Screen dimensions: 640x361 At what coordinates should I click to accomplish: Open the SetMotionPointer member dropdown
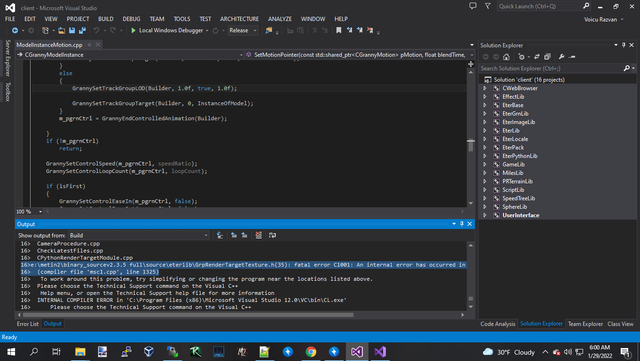click(360, 55)
